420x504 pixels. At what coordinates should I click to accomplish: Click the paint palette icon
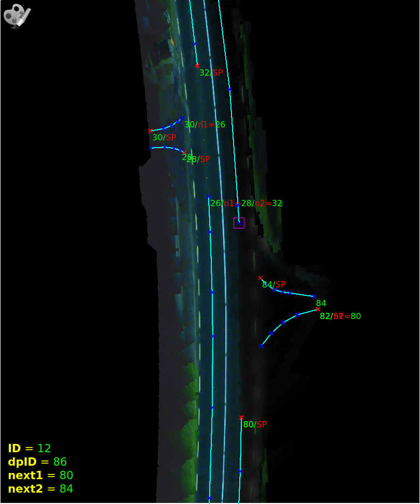click(17, 16)
